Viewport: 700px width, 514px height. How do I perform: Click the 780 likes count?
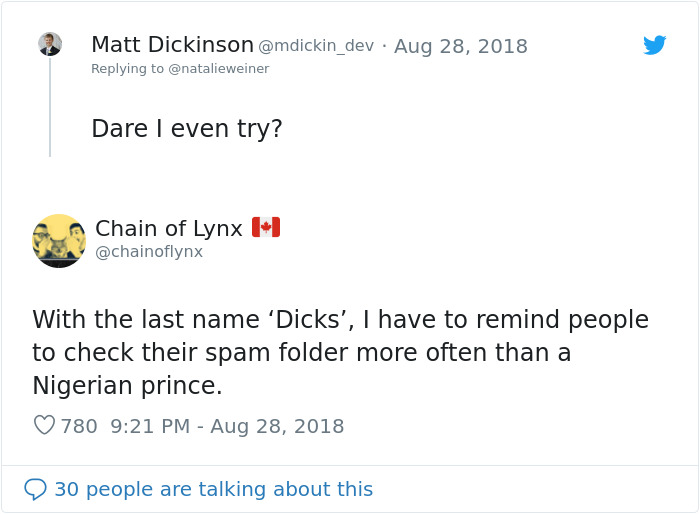79,426
